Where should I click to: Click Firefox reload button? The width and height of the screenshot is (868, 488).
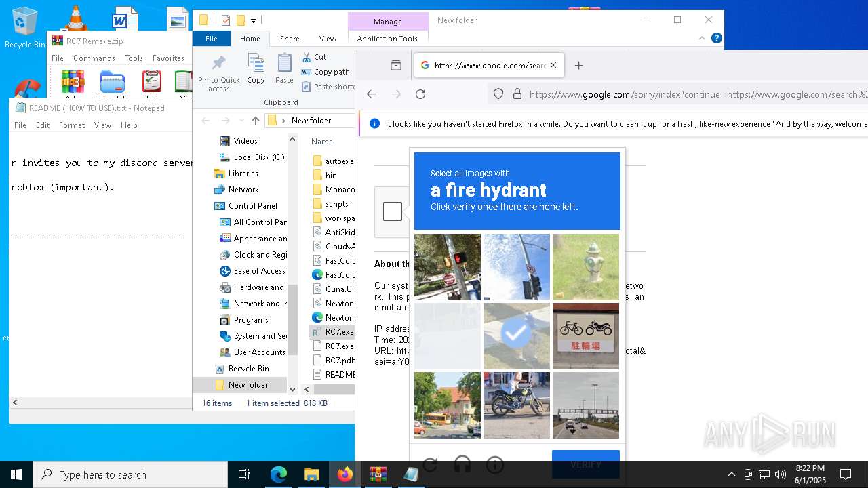click(x=420, y=94)
